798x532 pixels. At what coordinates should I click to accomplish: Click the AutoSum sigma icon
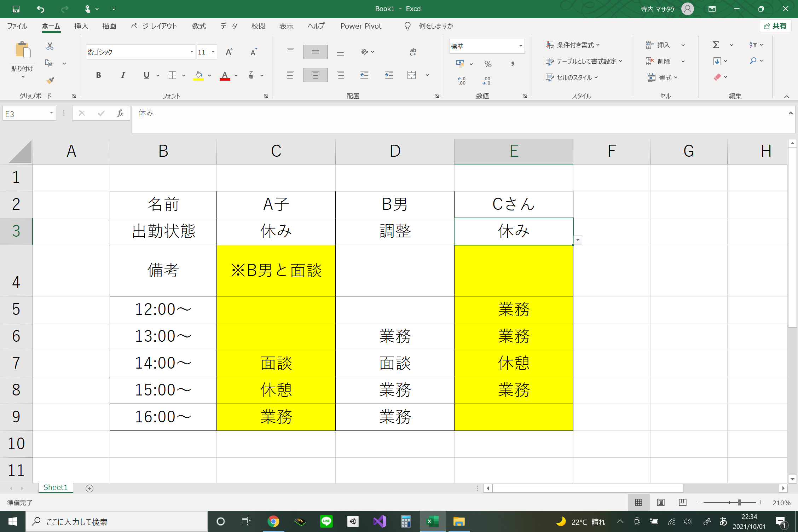click(716, 45)
